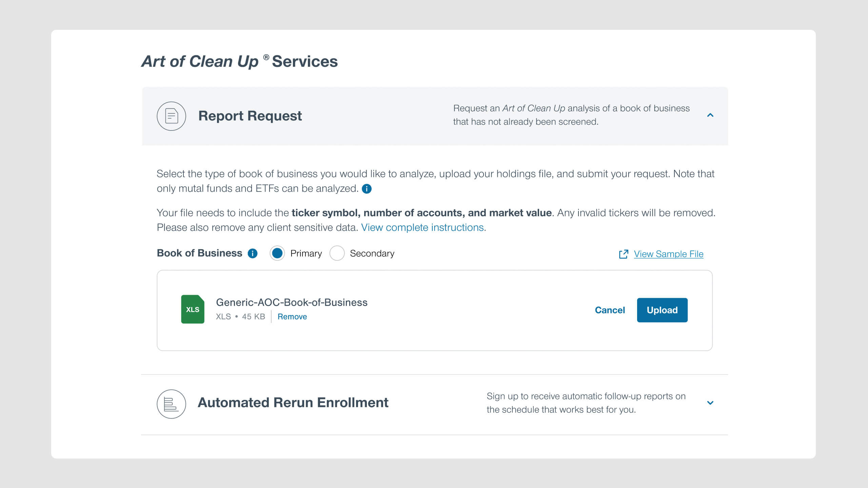
Task: Open the View Sample File link
Action: pyautogui.click(x=668, y=254)
